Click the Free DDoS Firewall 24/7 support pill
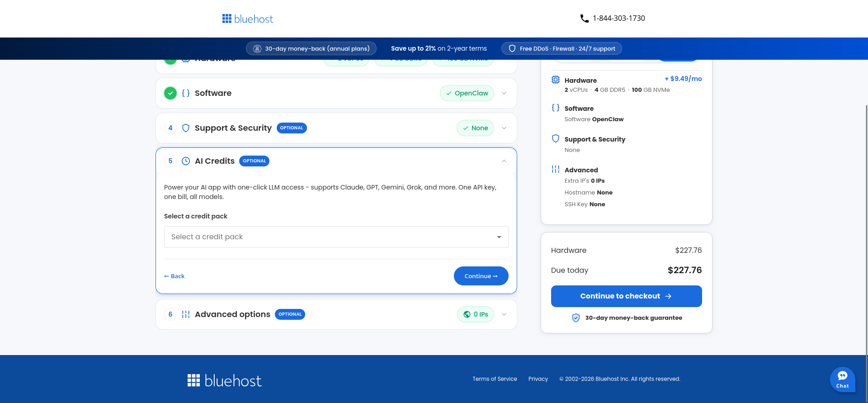 click(x=561, y=49)
